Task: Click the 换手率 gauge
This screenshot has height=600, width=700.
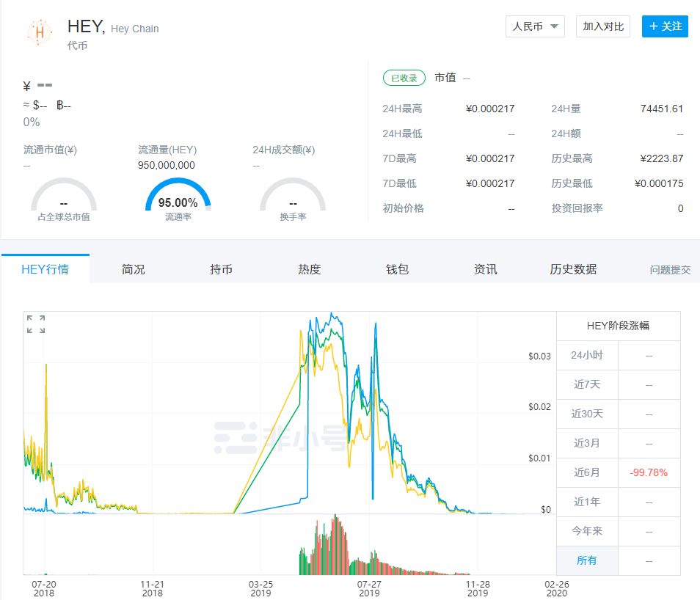Action: [293, 199]
